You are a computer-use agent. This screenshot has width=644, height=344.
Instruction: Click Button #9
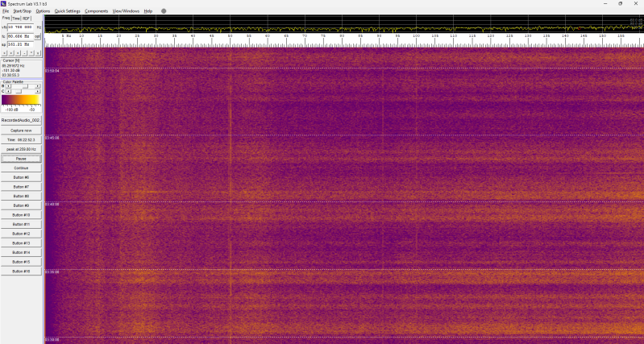(21, 205)
